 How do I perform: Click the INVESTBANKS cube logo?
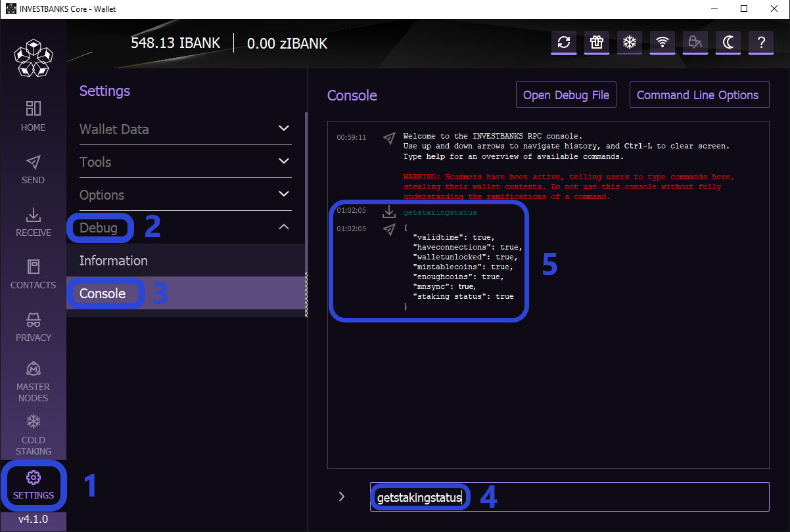tap(33, 57)
